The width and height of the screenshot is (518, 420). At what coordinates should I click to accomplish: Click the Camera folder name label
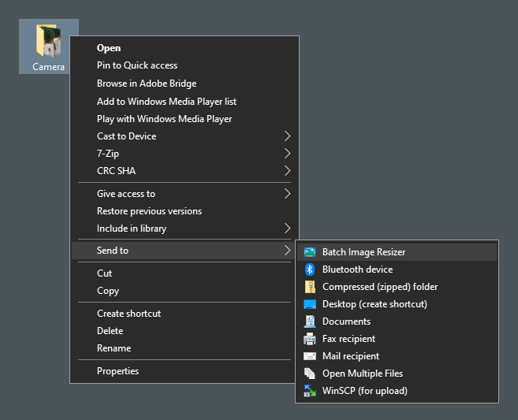[x=49, y=67]
